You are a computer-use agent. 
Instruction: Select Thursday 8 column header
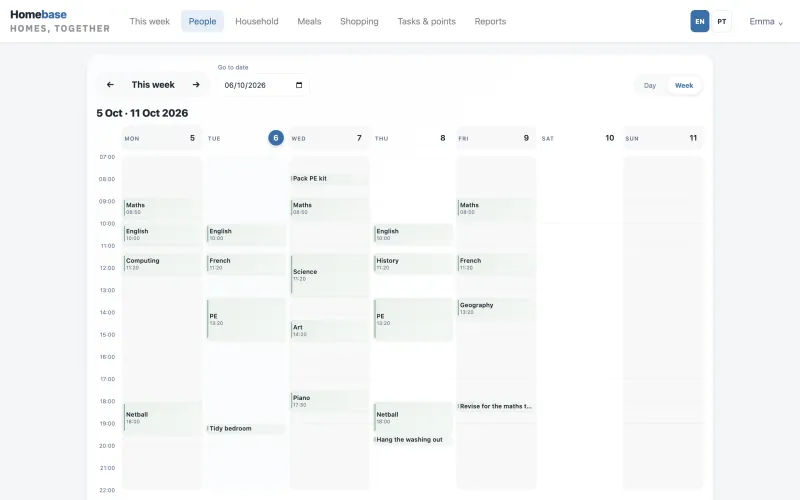[x=412, y=138]
